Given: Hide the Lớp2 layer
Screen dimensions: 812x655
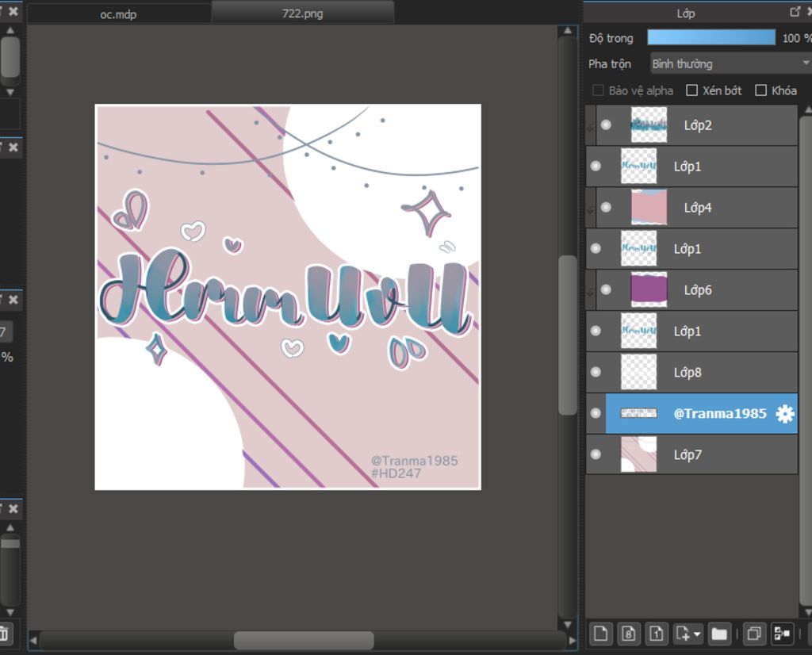Looking at the screenshot, I should [606, 124].
